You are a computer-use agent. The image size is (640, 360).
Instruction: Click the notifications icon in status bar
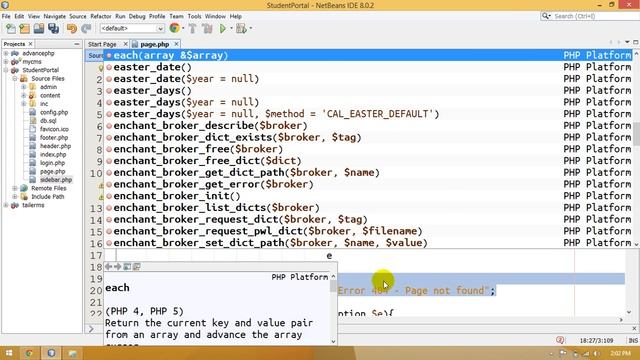[560, 340]
